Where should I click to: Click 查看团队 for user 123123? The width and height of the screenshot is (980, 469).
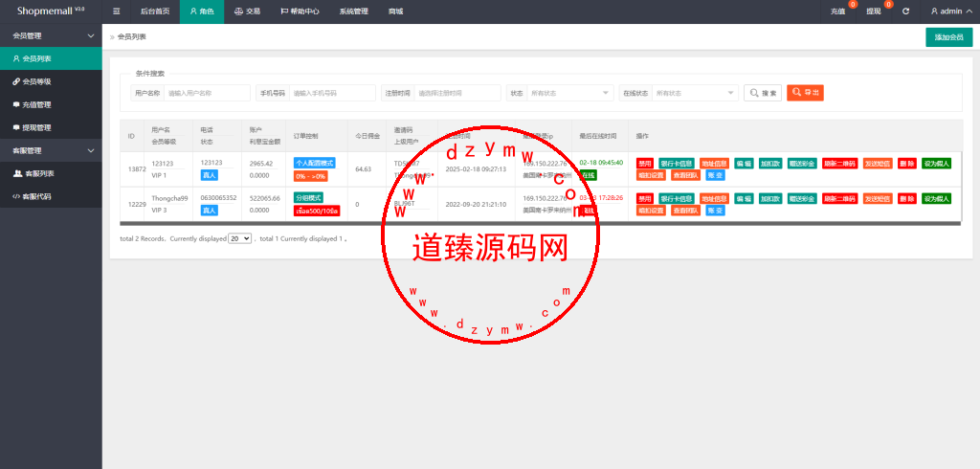[x=686, y=175]
